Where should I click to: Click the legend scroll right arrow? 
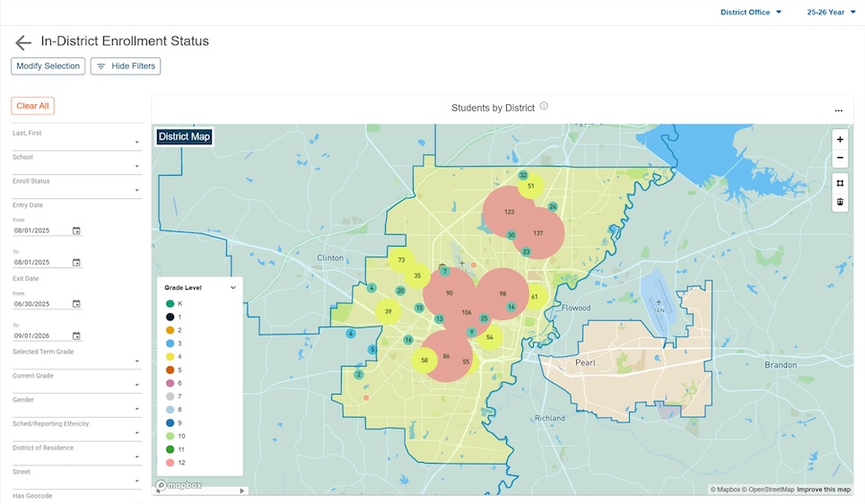click(x=241, y=491)
